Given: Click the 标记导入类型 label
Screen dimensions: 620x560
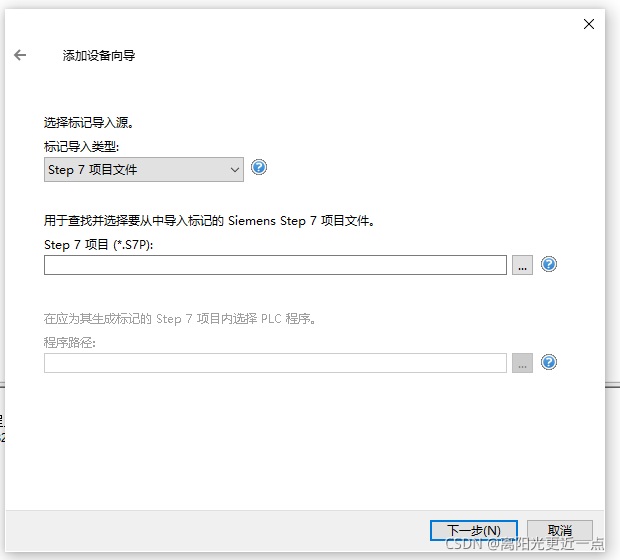Looking at the screenshot, I should click(81, 147).
